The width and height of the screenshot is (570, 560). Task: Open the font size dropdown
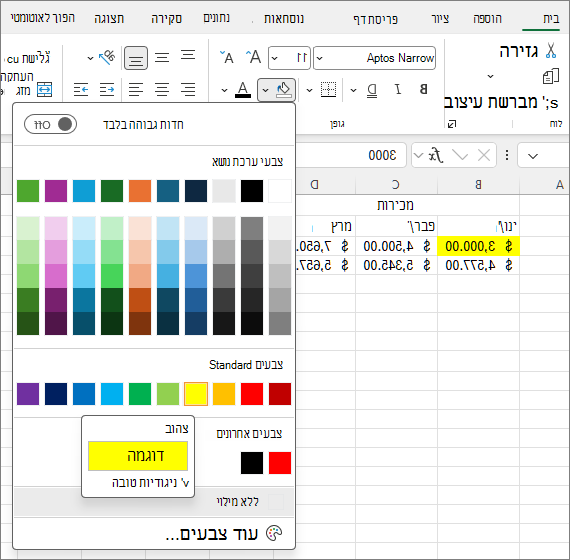click(x=274, y=58)
